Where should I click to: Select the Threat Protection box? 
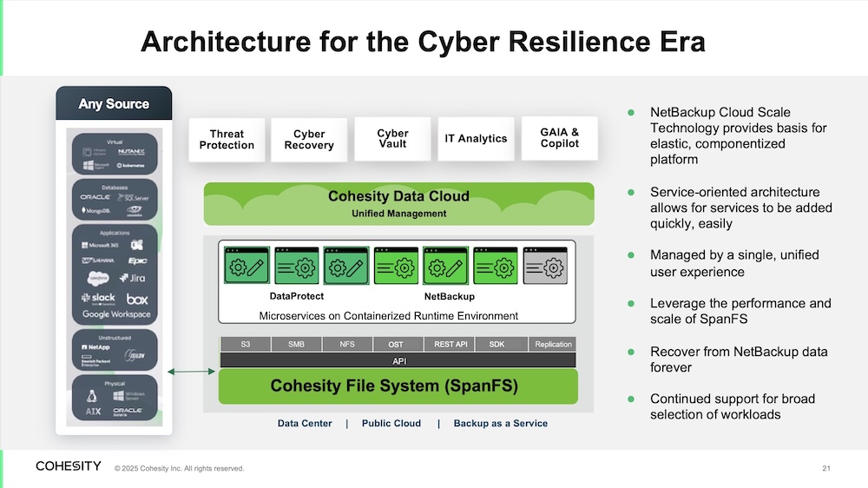pyautogui.click(x=227, y=140)
